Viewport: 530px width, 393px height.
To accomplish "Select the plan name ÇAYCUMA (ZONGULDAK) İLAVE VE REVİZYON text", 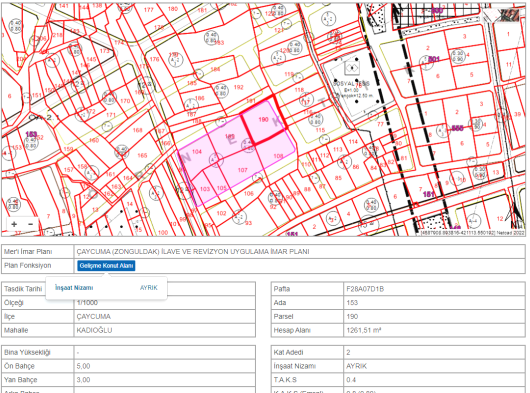I will [193, 252].
